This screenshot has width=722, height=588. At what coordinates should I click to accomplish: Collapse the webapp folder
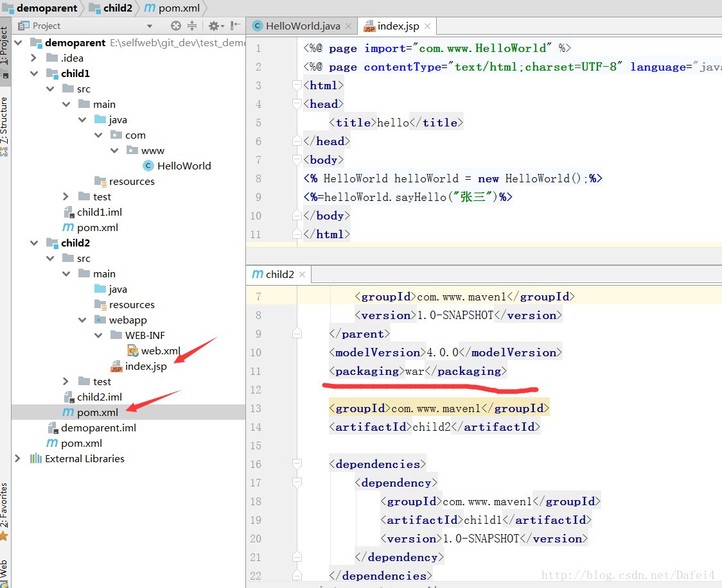click(x=82, y=320)
